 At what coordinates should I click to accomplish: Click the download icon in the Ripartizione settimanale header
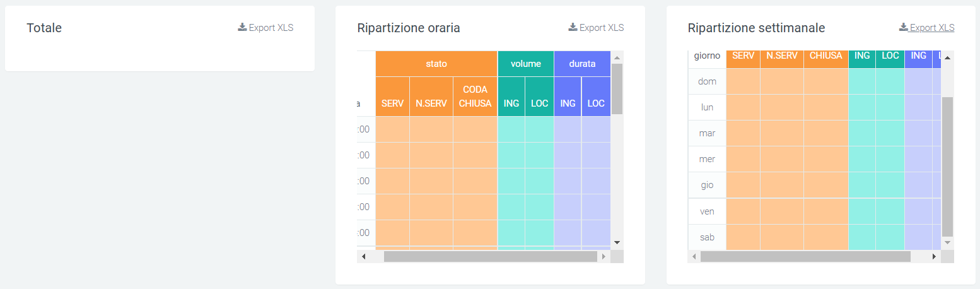(903, 27)
